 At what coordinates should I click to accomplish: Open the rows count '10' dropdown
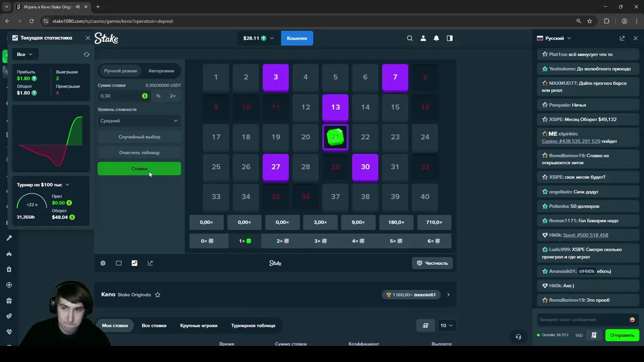click(x=446, y=325)
